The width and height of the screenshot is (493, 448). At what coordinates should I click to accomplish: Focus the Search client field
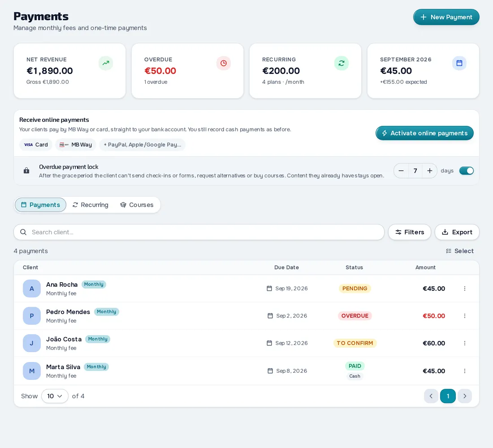pyautogui.click(x=199, y=232)
